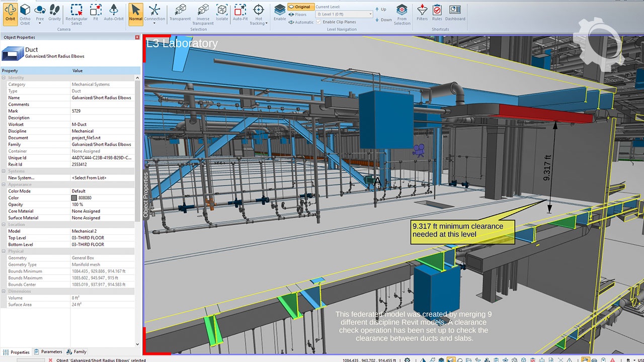Click the Auto-Orbit camera icon

(114, 13)
